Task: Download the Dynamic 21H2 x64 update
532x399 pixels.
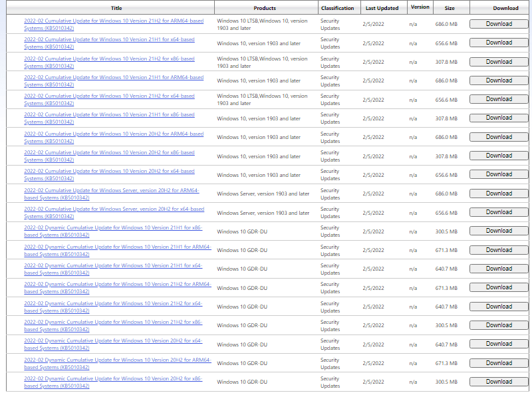Action: pyautogui.click(x=499, y=307)
